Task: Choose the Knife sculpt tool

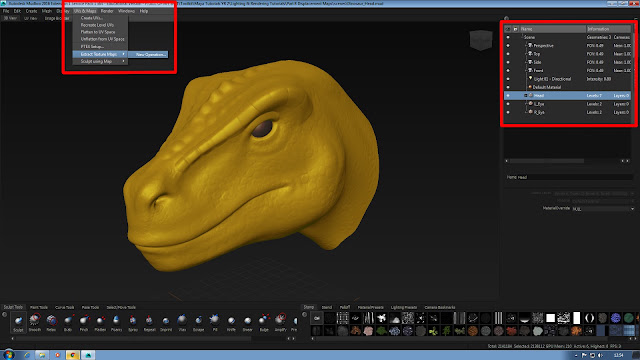Action: point(231,320)
